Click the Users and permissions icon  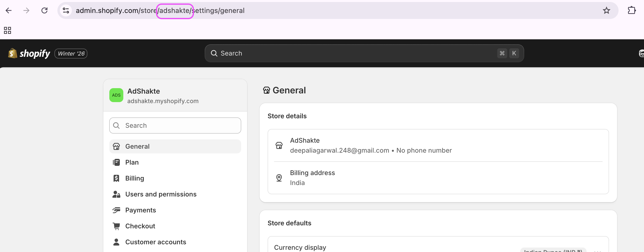[x=116, y=194]
